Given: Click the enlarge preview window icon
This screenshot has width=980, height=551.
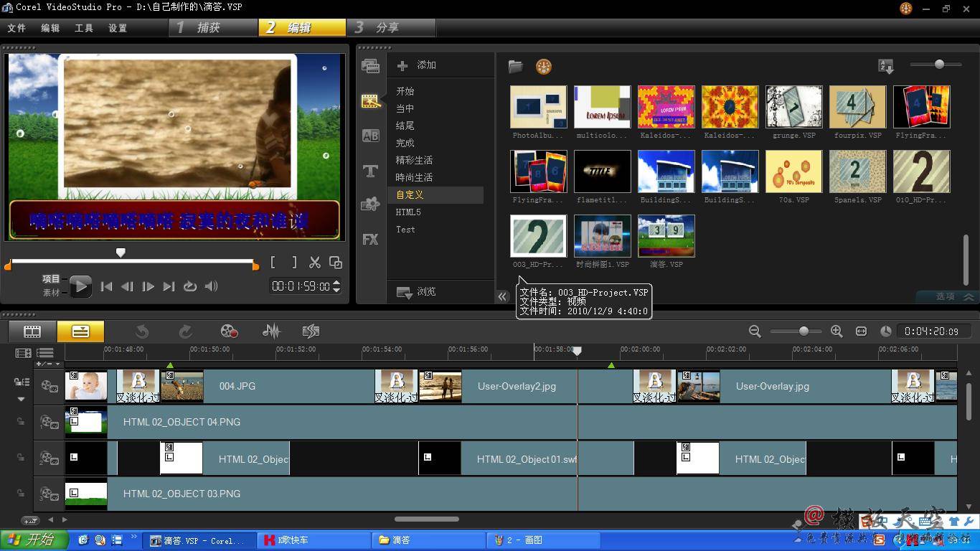Looking at the screenshot, I should point(335,263).
